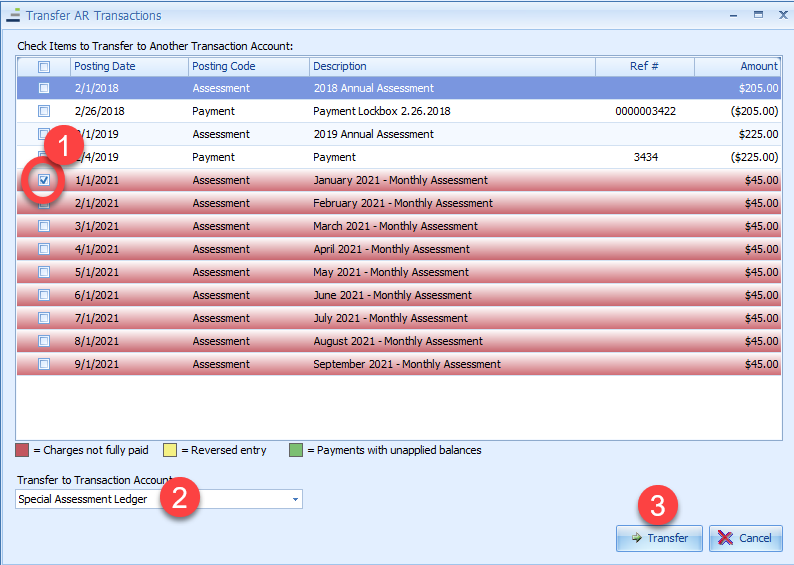Screen dimensions: 794x565
Task: Click the green unapplied balances swatch
Action: pyautogui.click(x=295, y=450)
